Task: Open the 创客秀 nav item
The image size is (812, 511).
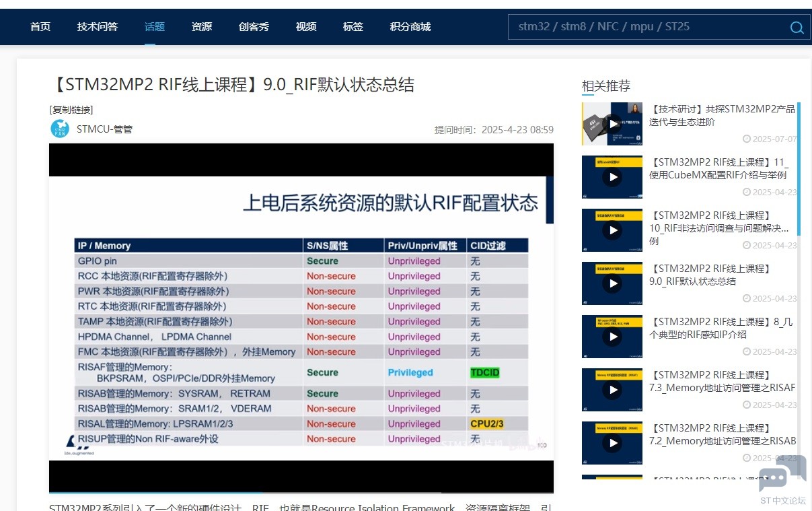Action: [x=254, y=27]
